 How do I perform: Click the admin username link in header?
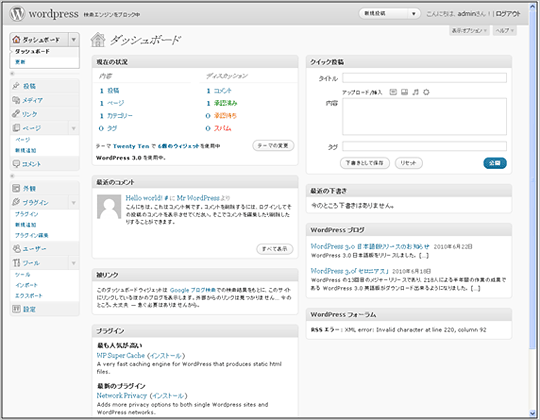[x=467, y=14]
